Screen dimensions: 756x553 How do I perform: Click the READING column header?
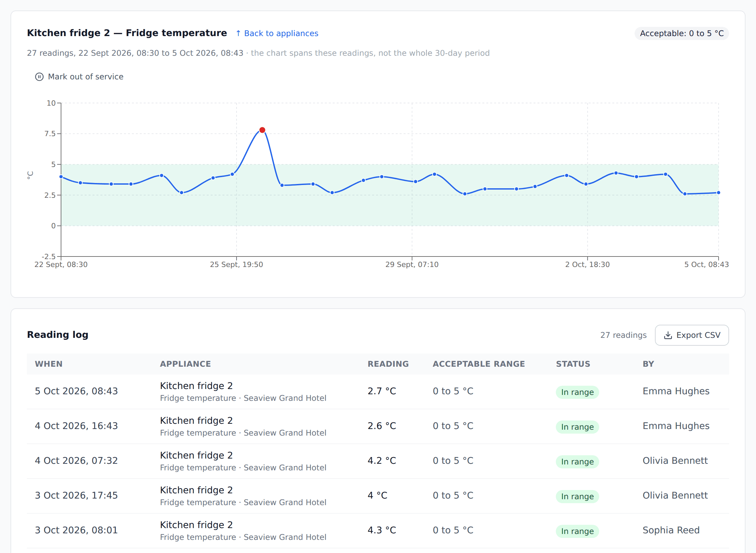(x=388, y=364)
